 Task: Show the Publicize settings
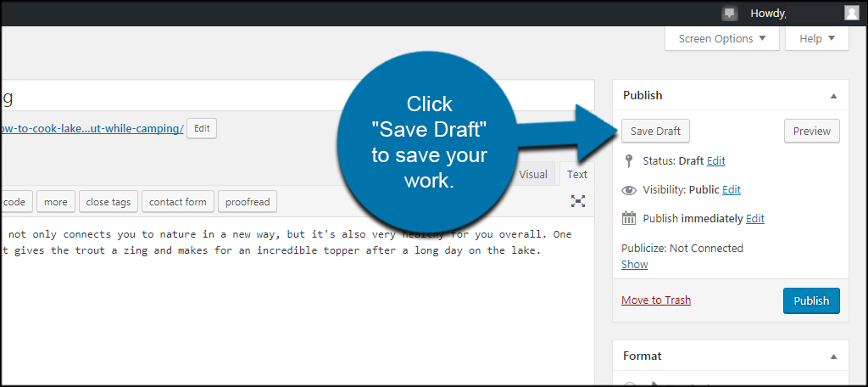coord(634,264)
